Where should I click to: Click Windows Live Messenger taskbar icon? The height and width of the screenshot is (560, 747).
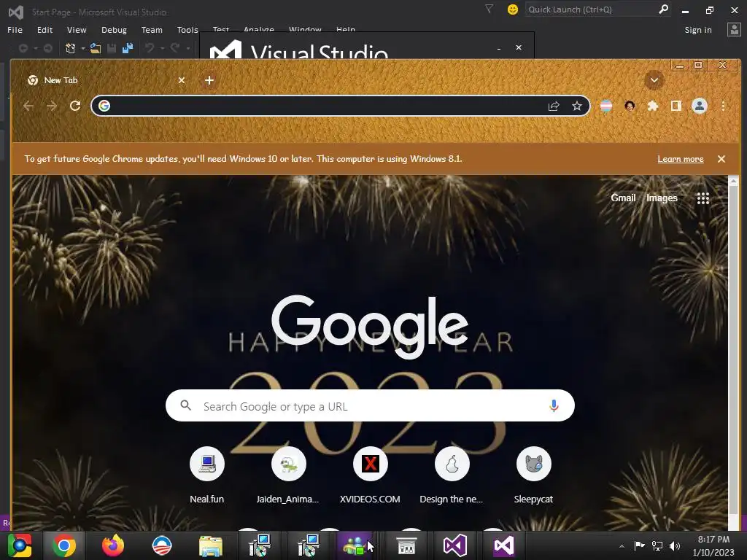(355, 545)
